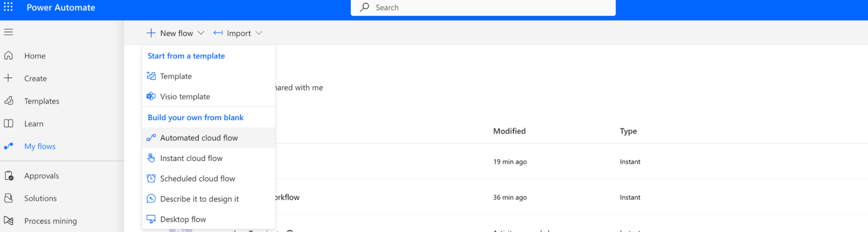The height and width of the screenshot is (232, 868).
Task: Go to Home in the sidebar
Action: (x=35, y=56)
